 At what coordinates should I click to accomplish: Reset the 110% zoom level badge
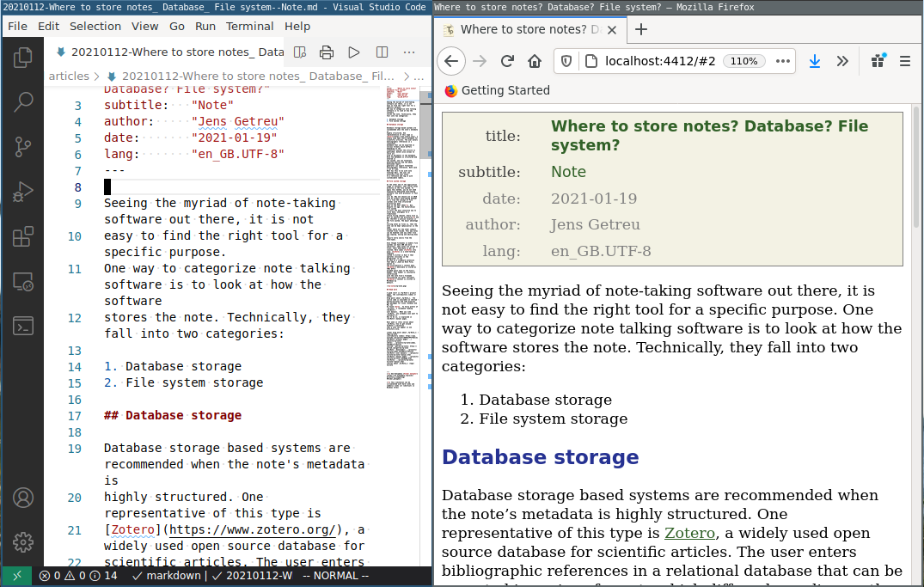743,61
